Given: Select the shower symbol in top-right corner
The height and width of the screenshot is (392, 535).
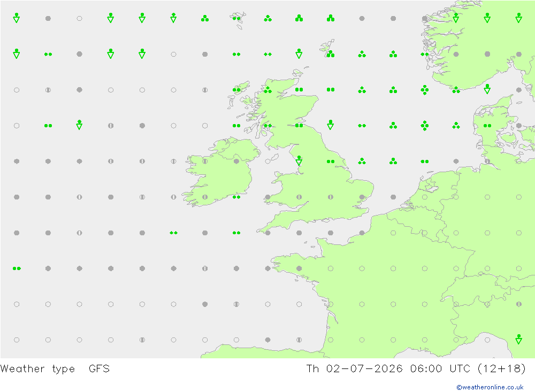Looking at the screenshot, I should [x=518, y=18].
